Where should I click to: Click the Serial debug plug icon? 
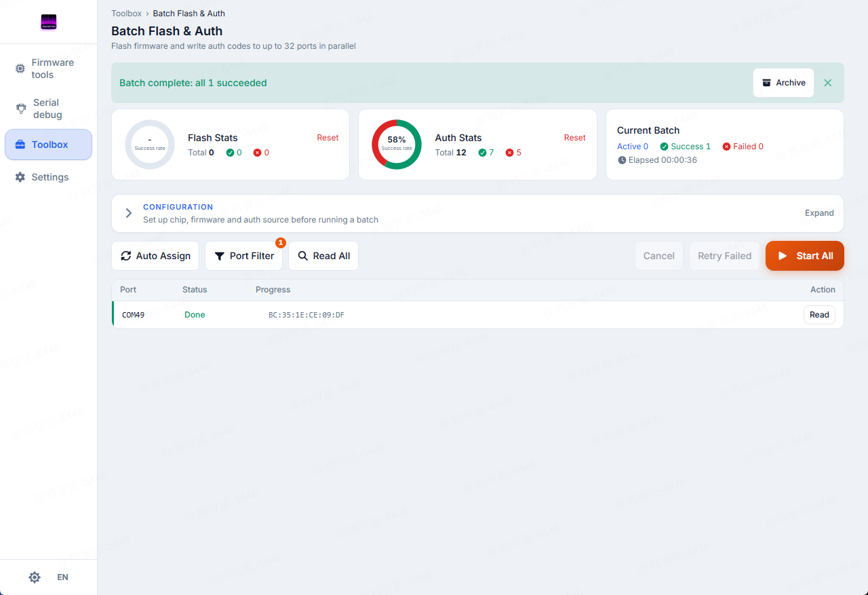[x=21, y=109]
